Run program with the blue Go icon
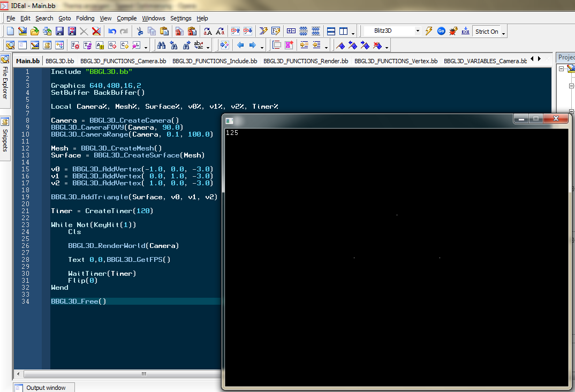This screenshot has height=392, width=575. [441, 31]
